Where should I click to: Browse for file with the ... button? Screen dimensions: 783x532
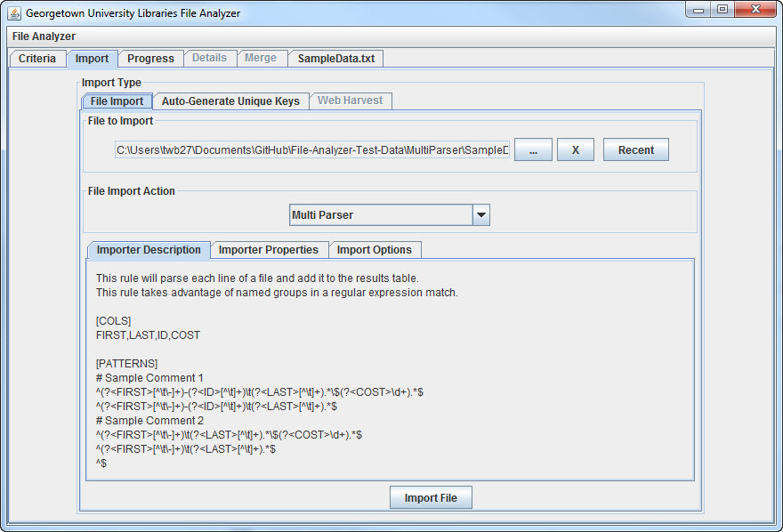tap(533, 150)
